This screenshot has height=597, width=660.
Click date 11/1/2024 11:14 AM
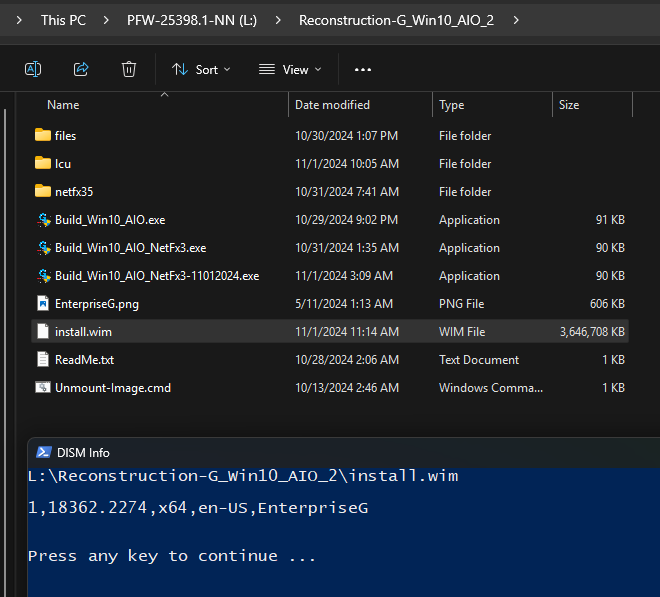[347, 332]
